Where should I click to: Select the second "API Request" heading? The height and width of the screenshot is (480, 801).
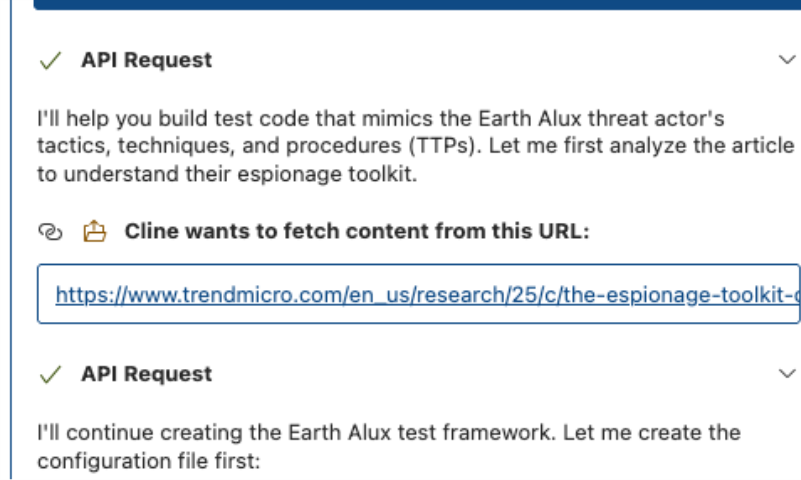tap(146, 374)
